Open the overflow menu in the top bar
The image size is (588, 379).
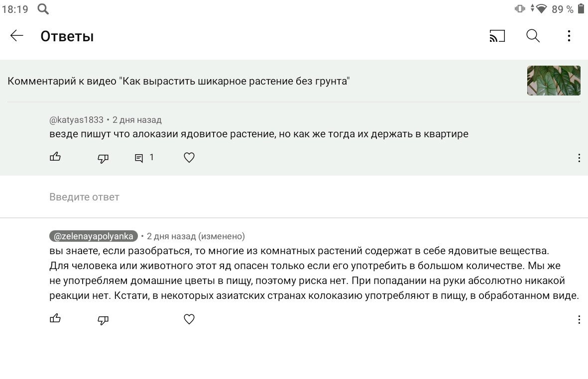pos(569,36)
